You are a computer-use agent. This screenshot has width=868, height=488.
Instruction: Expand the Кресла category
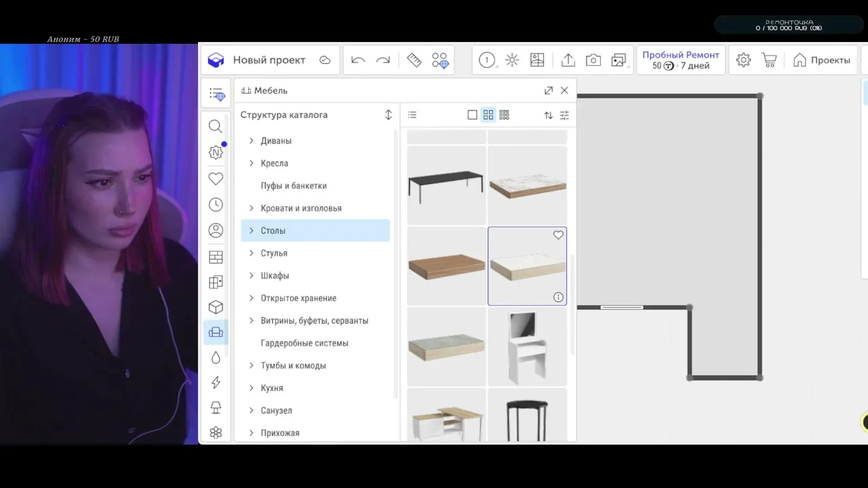(252, 163)
